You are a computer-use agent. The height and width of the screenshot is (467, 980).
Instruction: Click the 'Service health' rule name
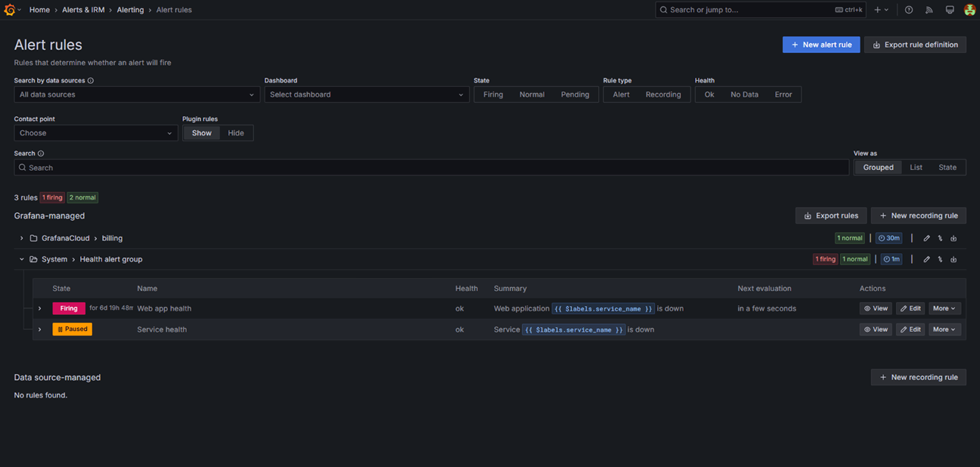(162, 329)
